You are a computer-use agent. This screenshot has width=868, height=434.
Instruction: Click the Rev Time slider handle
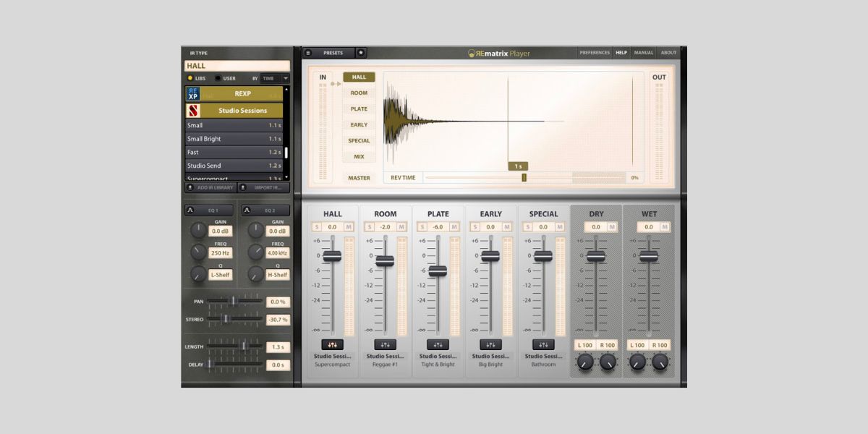(x=524, y=177)
